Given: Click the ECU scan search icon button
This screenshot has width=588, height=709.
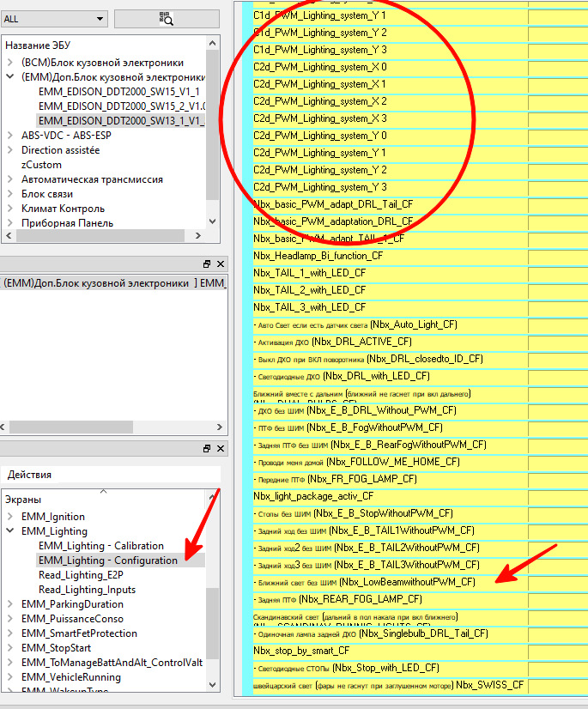Looking at the screenshot, I should (x=166, y=18).
